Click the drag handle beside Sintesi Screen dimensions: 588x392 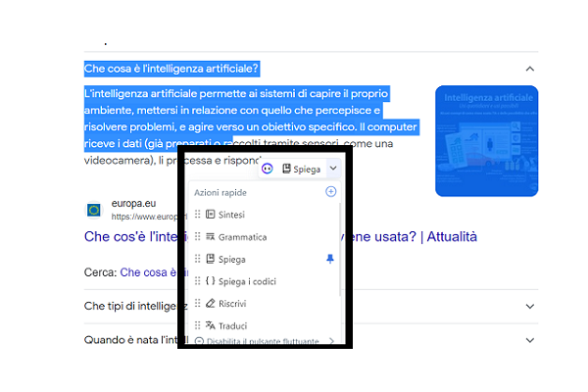tap(198, 215)
